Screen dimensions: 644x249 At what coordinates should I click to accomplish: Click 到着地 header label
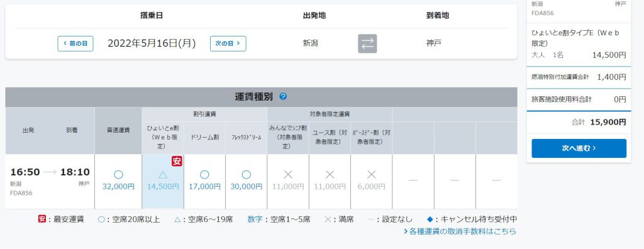[x=438, y=16]
